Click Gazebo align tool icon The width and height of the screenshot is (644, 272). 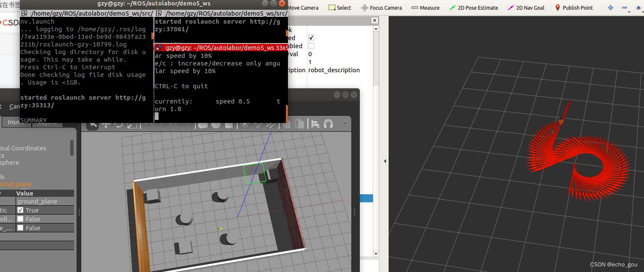(315, 124)
